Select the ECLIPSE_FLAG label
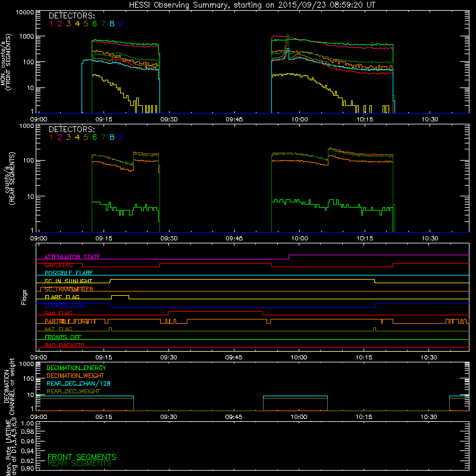The height and width of the screenshot is (476, 476). click(65, 305)
